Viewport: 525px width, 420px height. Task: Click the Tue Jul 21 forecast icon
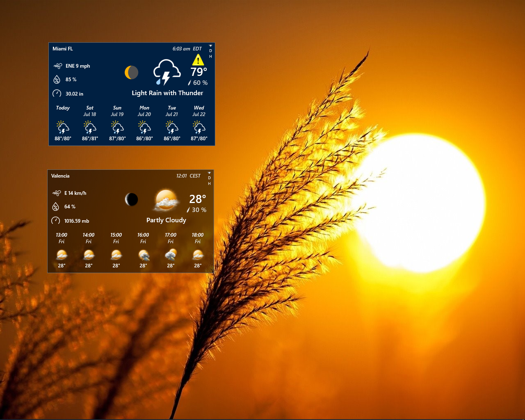(x=172, y=127)
